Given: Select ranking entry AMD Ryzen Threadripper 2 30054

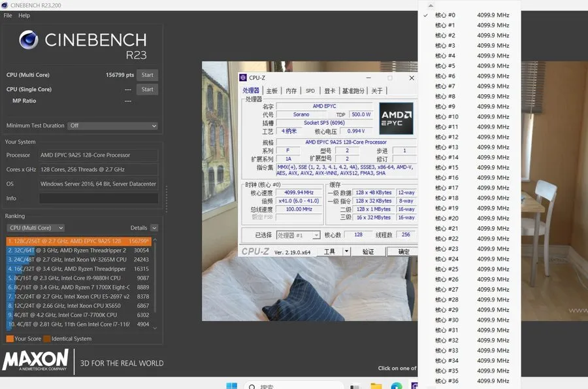Looking at the screenshot, I should (x=79, y=250).
